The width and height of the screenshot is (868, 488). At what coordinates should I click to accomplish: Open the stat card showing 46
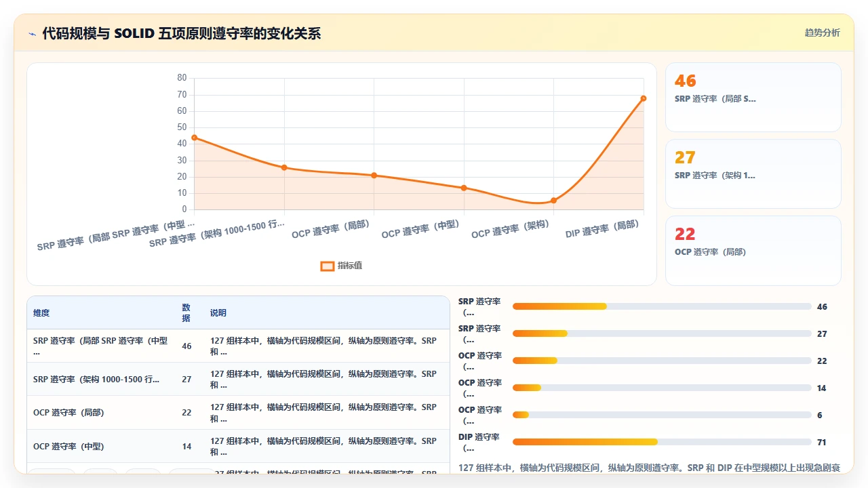point(753,97)
